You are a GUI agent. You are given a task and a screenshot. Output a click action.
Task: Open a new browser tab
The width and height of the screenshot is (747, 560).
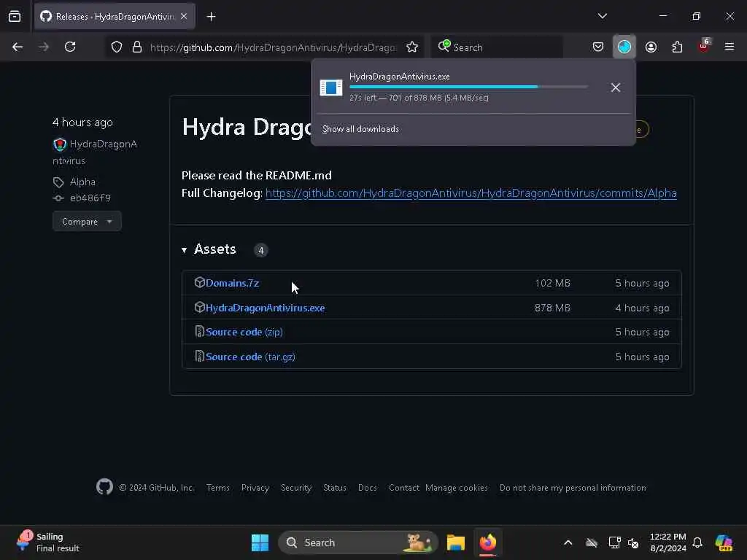click(x=211, y=17)
